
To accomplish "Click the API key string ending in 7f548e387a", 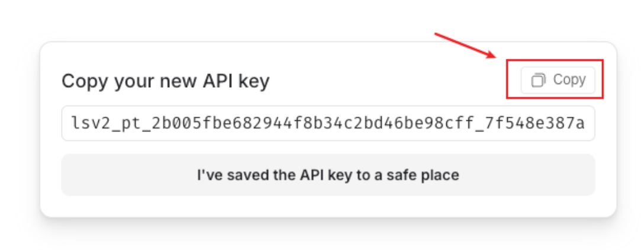I will (x=328, y=124).
